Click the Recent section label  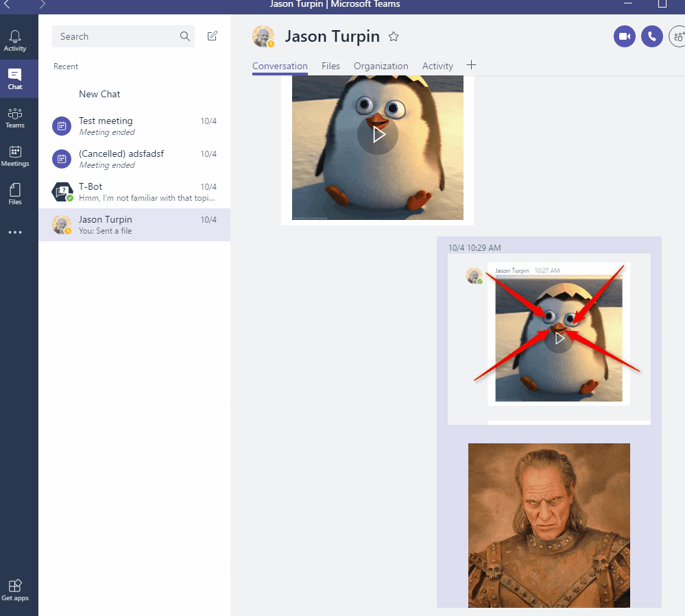66,66
